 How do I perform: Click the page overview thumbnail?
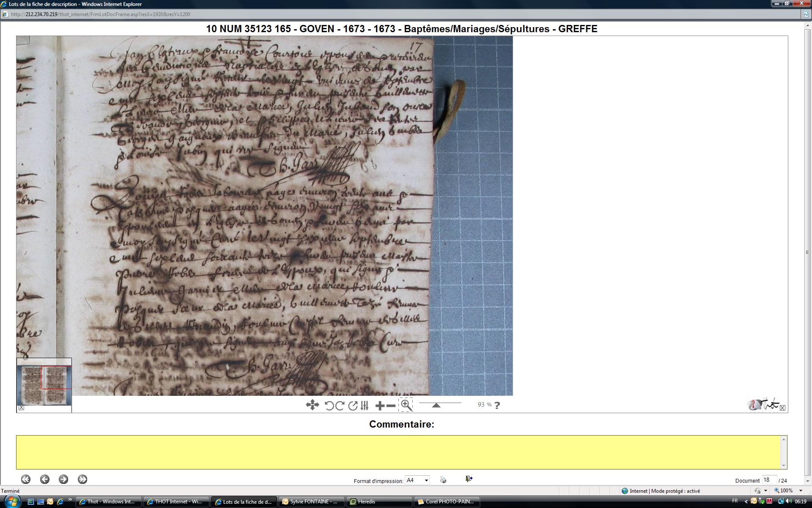[44, 384]
